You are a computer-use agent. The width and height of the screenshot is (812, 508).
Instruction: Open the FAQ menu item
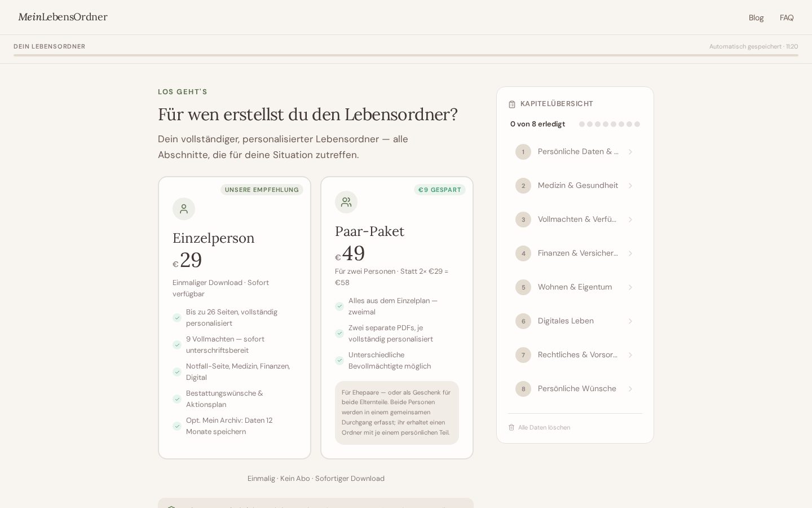pos(787,17)
